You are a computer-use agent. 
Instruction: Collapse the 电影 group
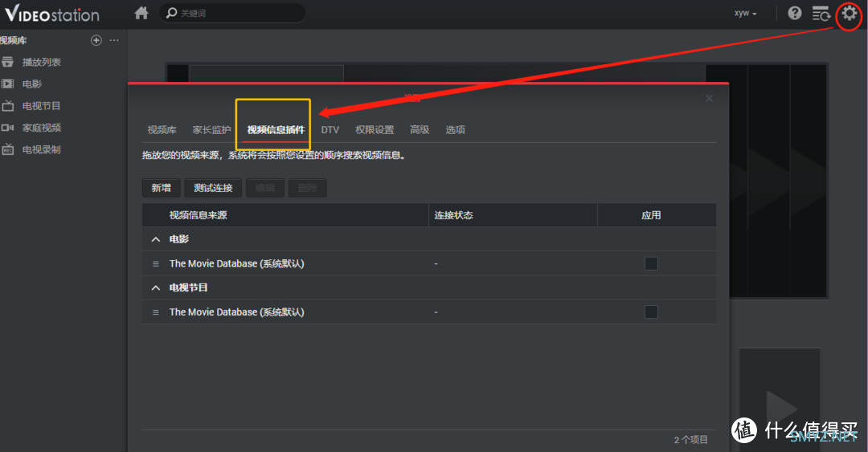coord(156,239)
